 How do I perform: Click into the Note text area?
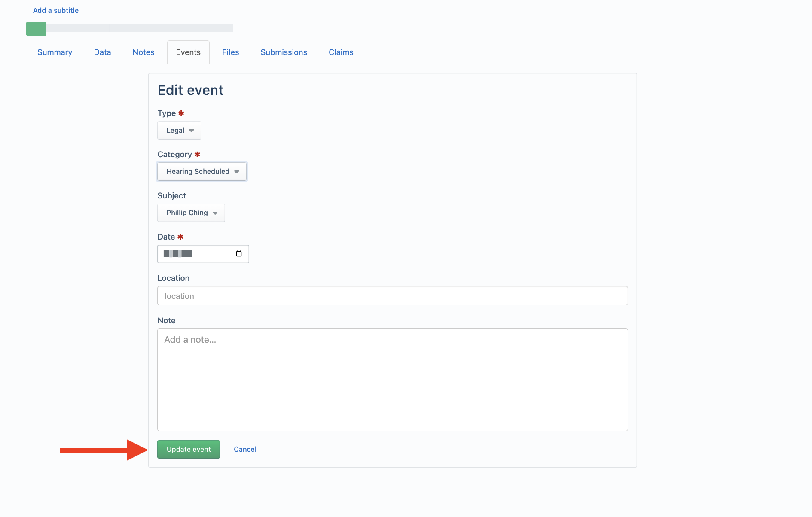(393, 380)
